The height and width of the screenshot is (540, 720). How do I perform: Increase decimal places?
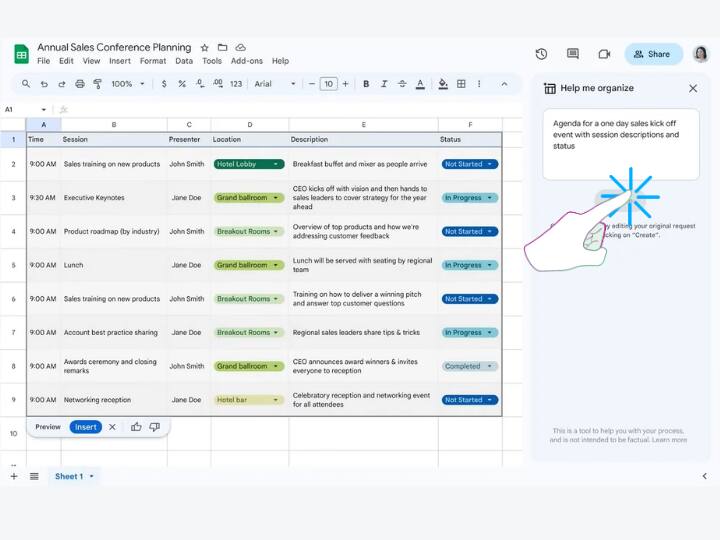click(x=218, y=84)
